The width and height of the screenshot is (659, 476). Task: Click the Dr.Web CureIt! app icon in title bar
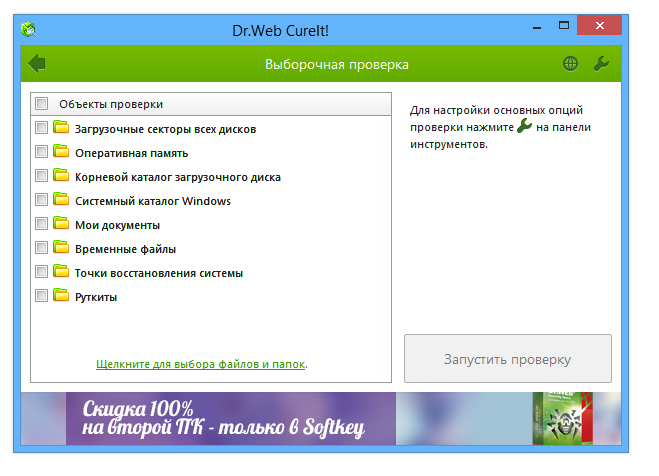pos(29,30)
